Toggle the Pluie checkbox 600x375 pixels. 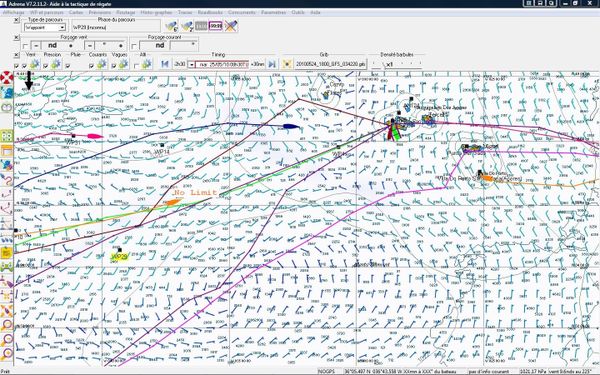click(x=68, y=66)
